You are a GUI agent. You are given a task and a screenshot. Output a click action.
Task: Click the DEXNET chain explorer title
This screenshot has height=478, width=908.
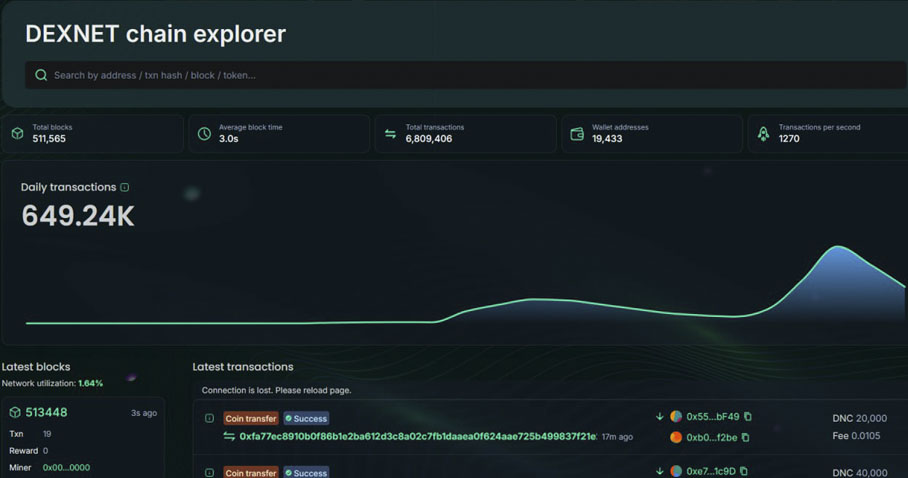point(155,34)
